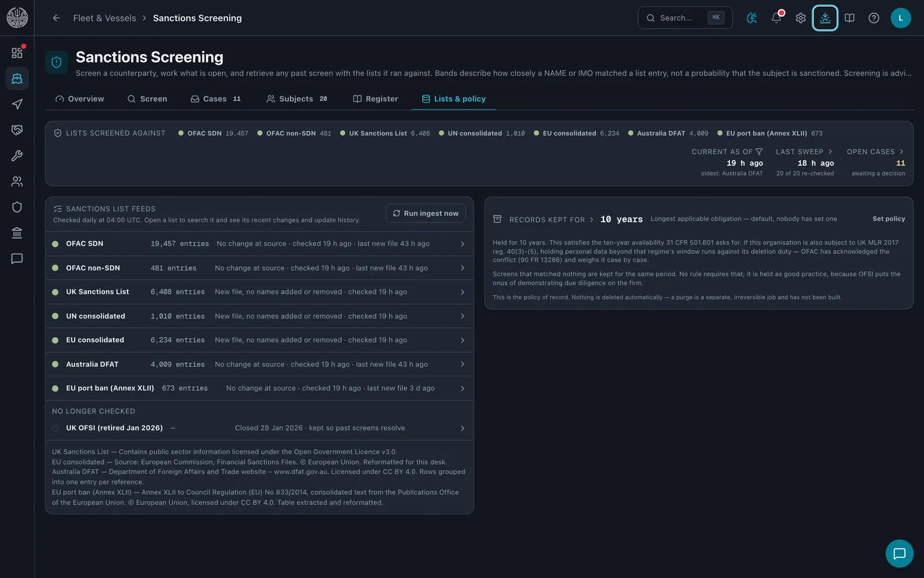The height and width of the screenshot is (578, 924).
Task: Open the Cases tab
Action: (216, 99)
